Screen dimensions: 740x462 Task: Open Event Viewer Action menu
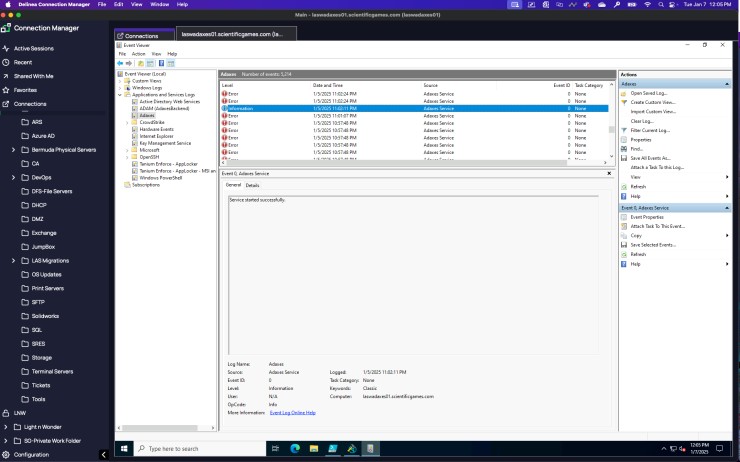(x=138, y=54)
